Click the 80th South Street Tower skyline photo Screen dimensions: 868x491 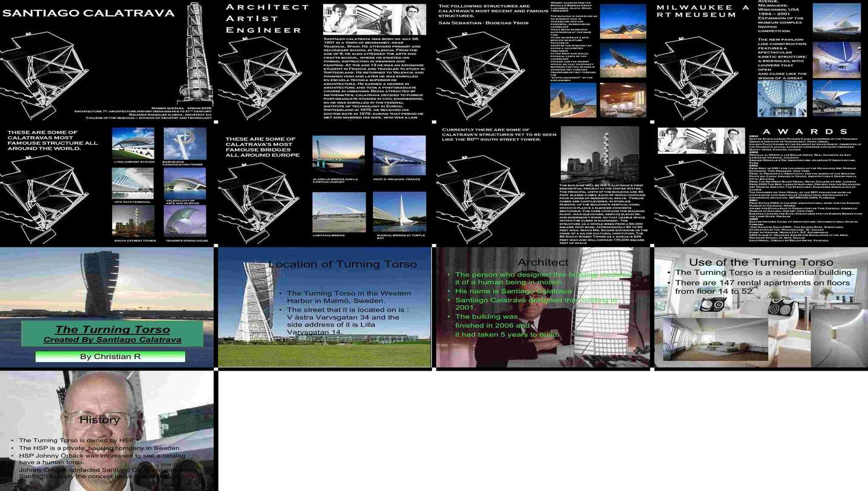(x=599, y=154)
